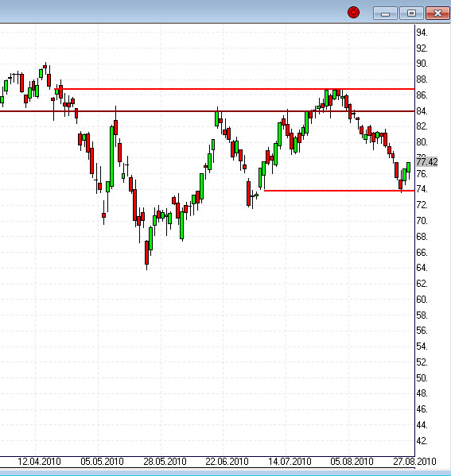Click the red target icon in title bar
Image resolution: width=451 pixels, height=476 pixels.
353,13
